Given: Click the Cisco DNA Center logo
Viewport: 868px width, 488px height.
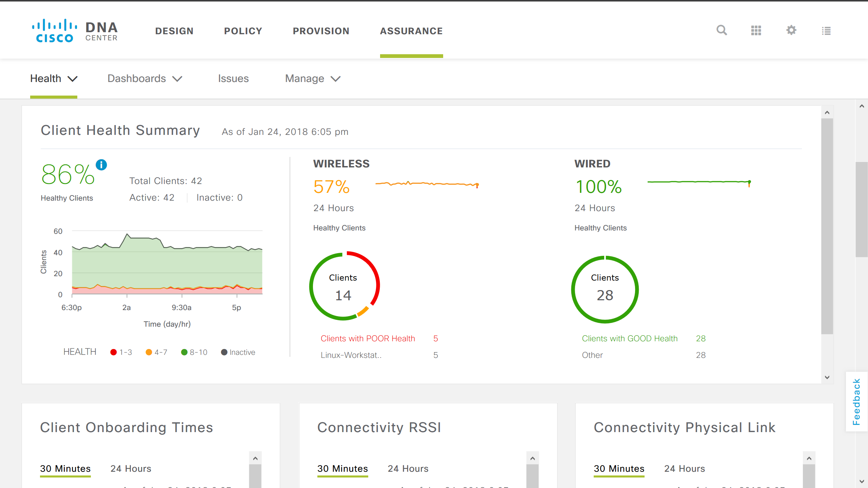Looking at the screenshot, I should click(75, 31).
